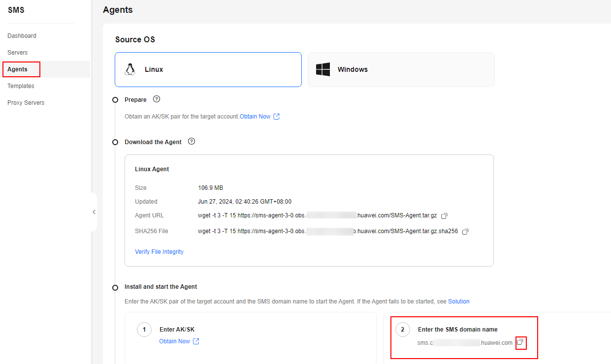Open Dashboard in the sidebar
The width and height of the screenshot is (611, 364).
click(x=22, y=36)
